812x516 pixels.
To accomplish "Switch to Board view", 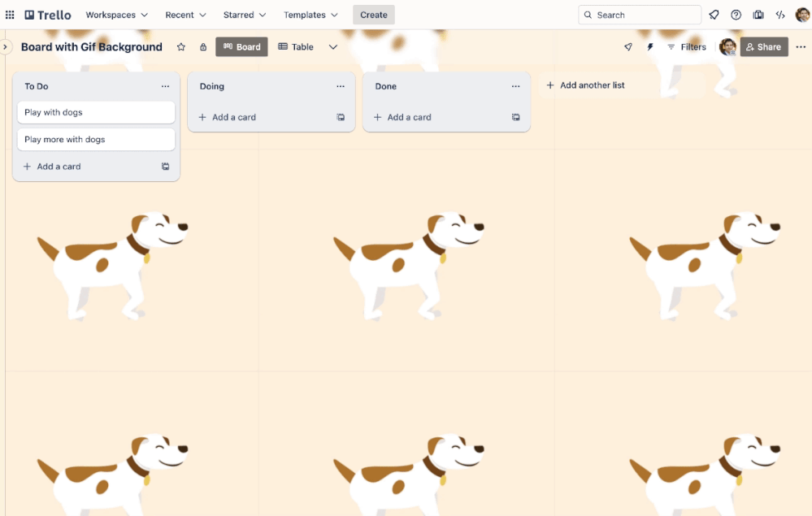I will point(242,47).
